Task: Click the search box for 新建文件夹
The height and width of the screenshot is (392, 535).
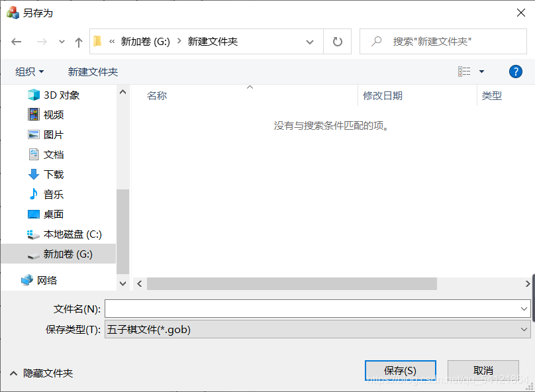Action: [x=443, y=41]
